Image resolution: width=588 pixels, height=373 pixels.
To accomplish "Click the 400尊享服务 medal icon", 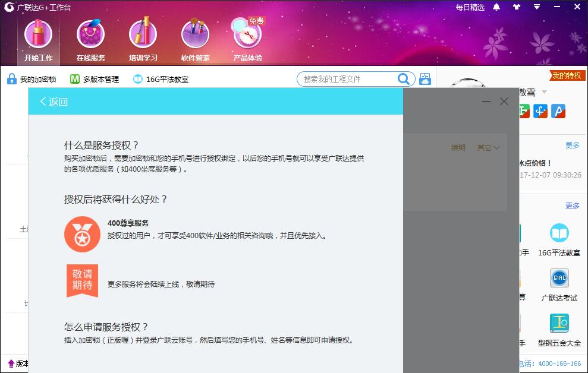I will pos(82,234).
